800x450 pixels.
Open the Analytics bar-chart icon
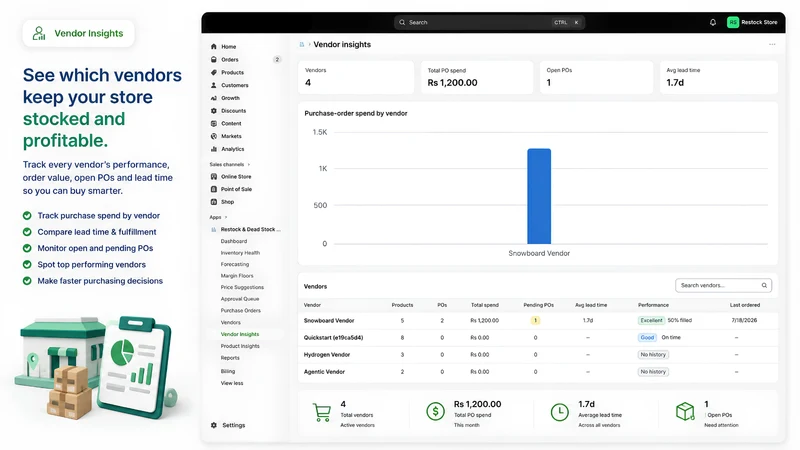[x=214, y=149]
